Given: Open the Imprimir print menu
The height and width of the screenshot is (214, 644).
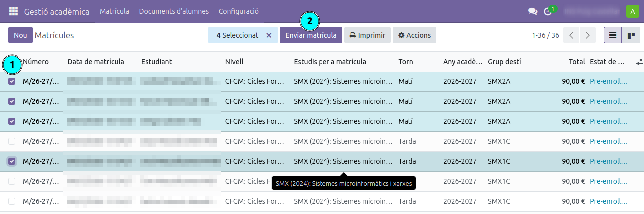Looking at the screenshot, I should (367, 35).
